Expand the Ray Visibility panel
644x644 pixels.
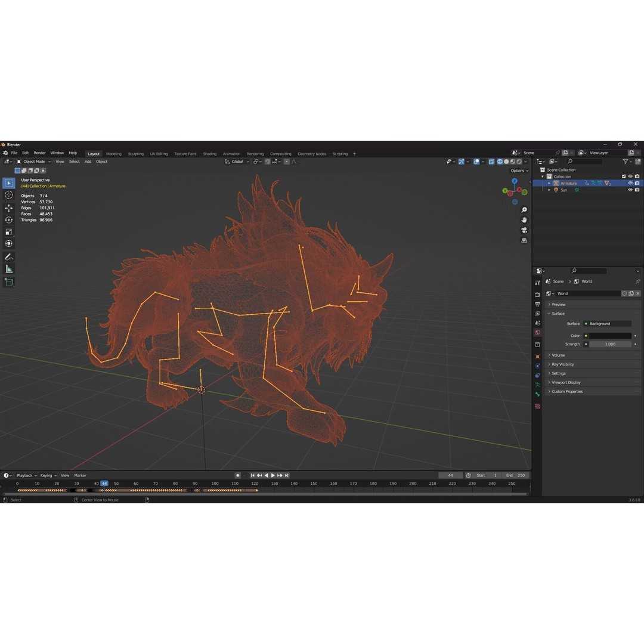coord(593,364)
